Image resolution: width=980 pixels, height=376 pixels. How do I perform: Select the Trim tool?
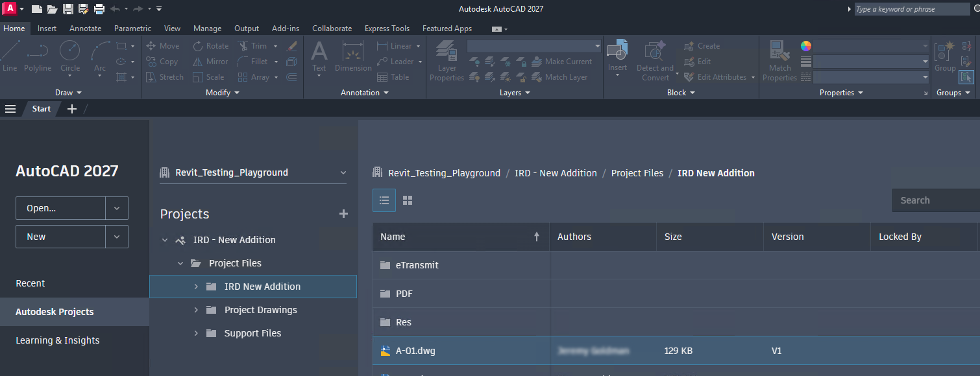pos(252,46)
